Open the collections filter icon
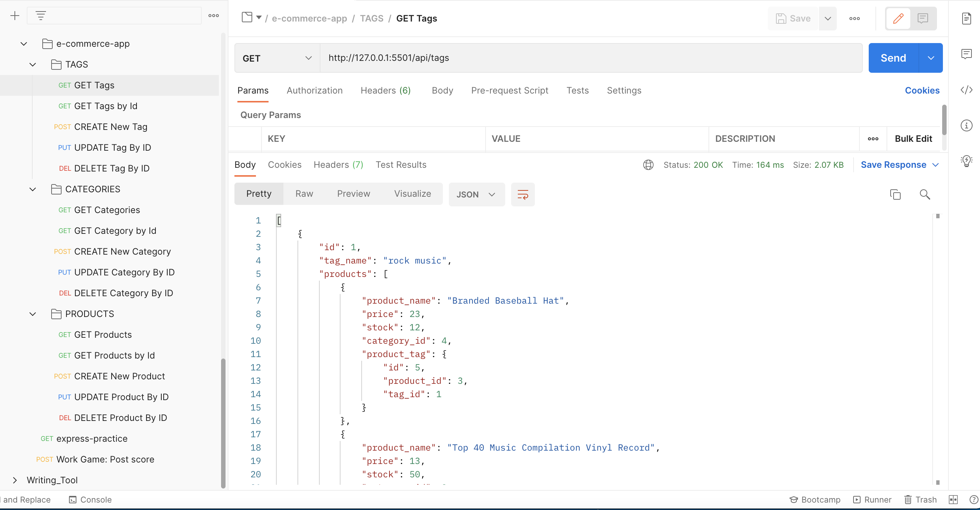Screen dimensions: 980x510 [41, 16]
